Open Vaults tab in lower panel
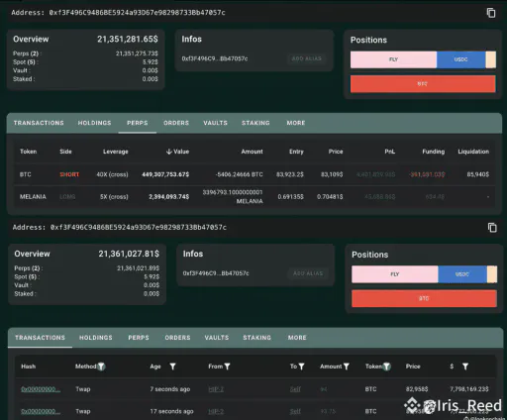Screen dimensions: 507x420 [217, 338]
